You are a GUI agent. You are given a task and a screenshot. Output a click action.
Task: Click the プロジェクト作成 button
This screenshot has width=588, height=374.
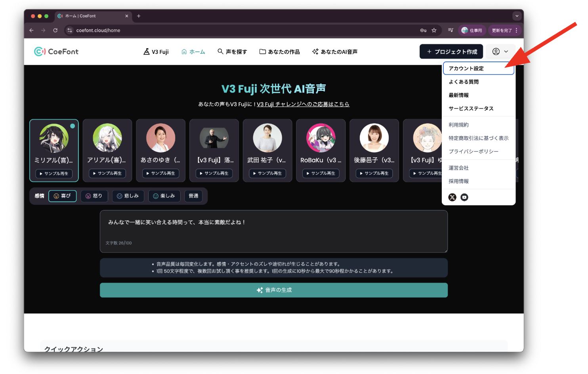pyautogui.click(x=451, y=52)
